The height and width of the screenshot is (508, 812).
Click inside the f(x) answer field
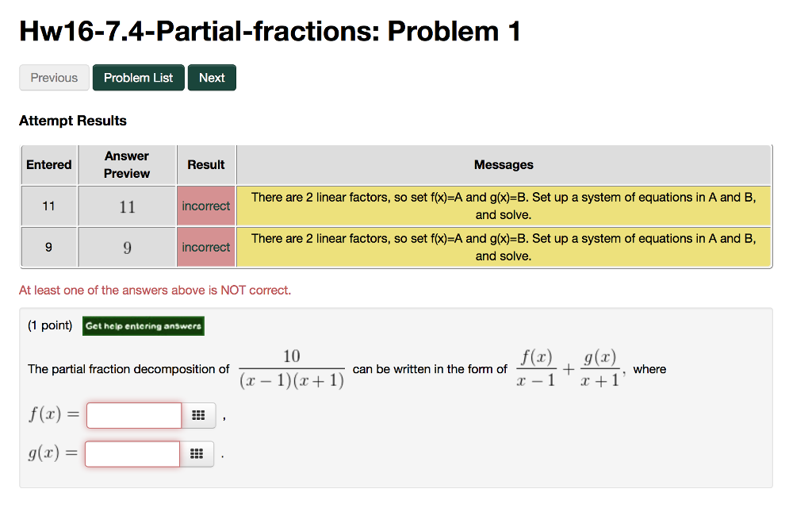click(133, 414)
